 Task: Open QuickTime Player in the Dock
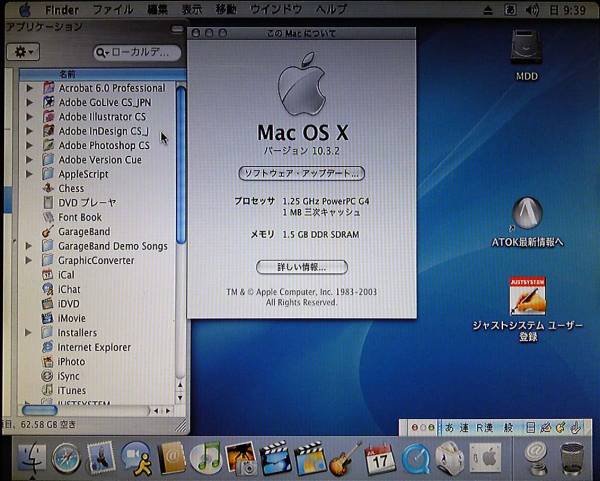pos(416,459)
